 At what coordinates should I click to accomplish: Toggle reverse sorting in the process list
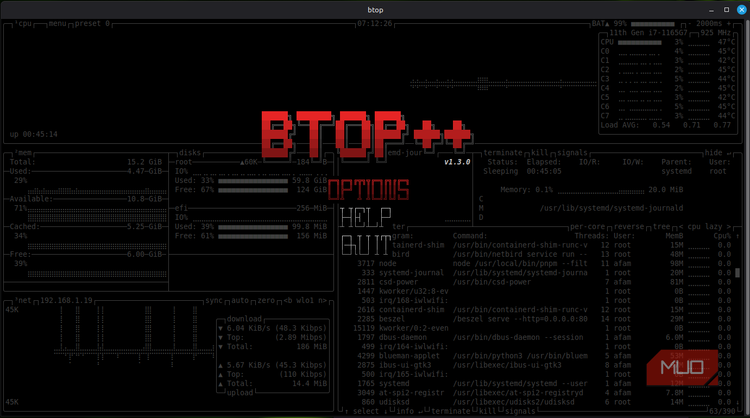[629, 227]
